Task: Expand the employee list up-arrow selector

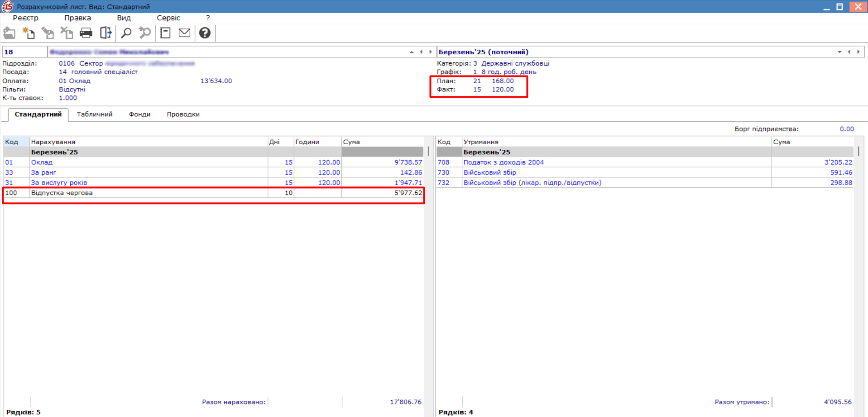Action: click(x=412, y=52)
